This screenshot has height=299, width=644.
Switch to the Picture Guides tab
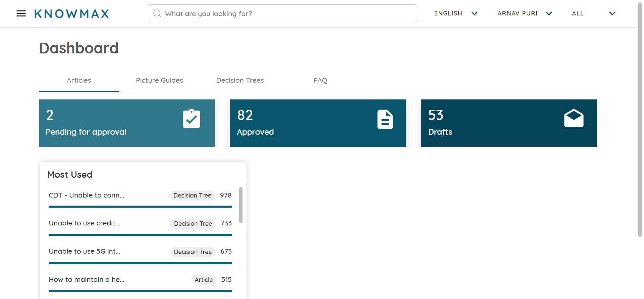pos(159,80)
